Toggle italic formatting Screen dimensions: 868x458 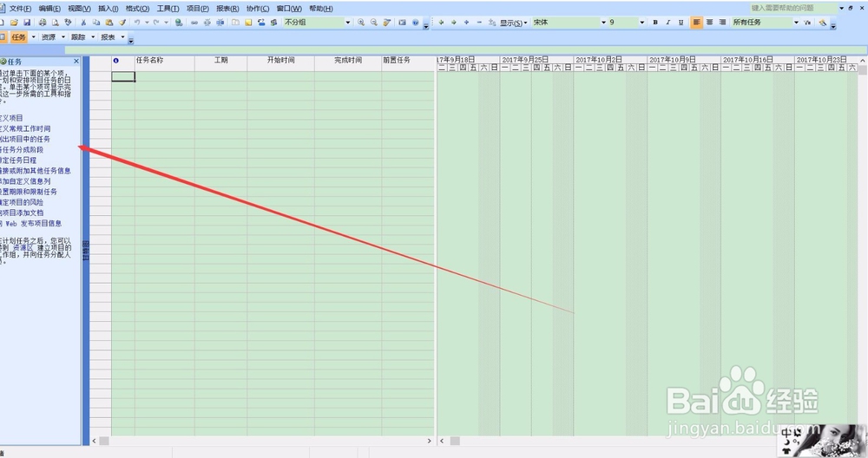point(668,23)
